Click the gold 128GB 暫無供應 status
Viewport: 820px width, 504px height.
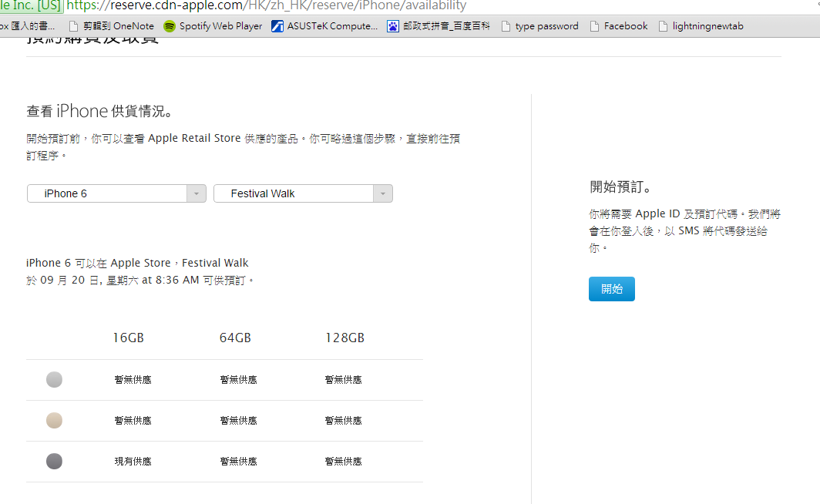tap(343, 421)
